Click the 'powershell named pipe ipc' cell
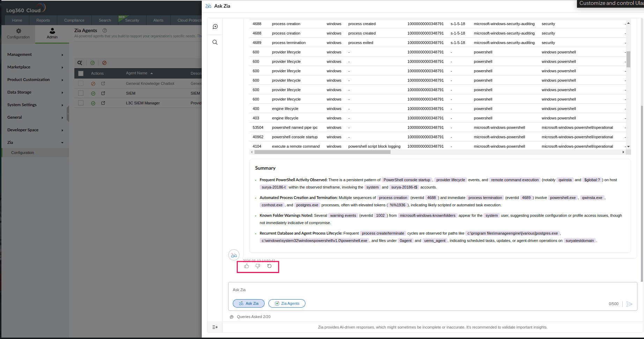Viewport: 644px width, 339px height. pyautogui.click(x=295, y=127)
